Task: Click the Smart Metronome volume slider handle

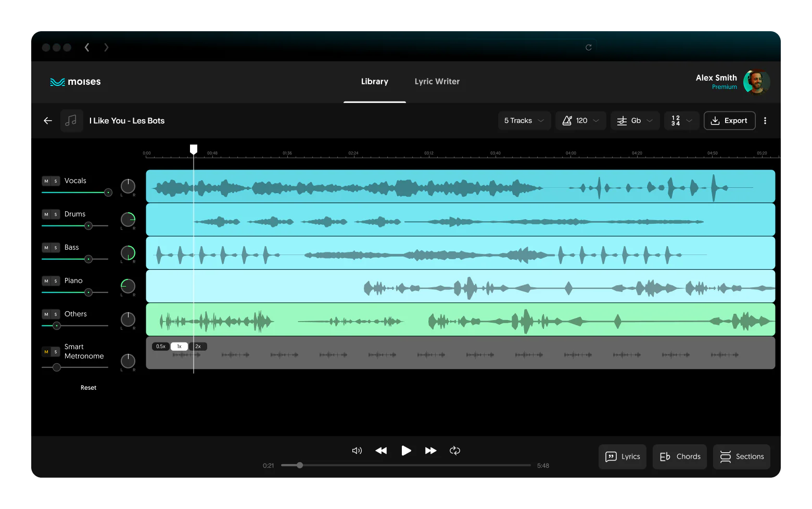Action: click(x=57, y=367)
